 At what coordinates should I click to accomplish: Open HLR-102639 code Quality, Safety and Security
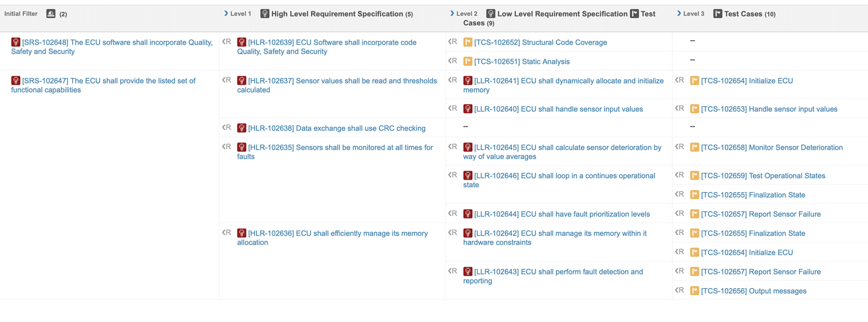point(327,47)
